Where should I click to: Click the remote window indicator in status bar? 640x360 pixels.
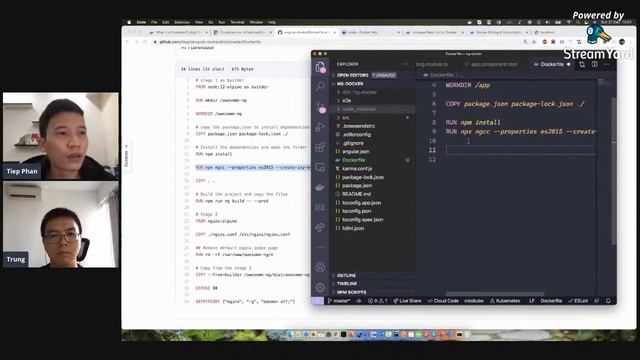click(x=318, y=301)
